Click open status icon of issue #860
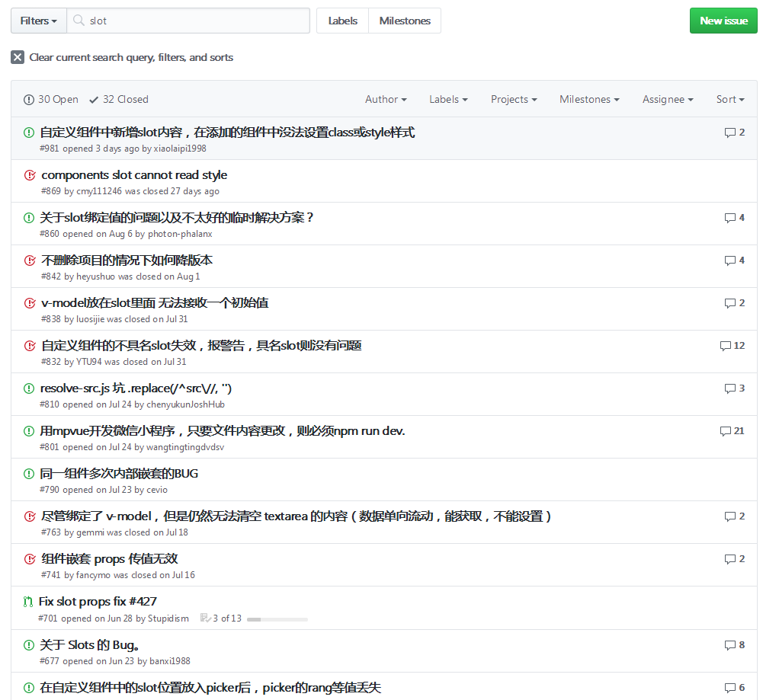Screen dimensions: 763x700 point(29,218)
